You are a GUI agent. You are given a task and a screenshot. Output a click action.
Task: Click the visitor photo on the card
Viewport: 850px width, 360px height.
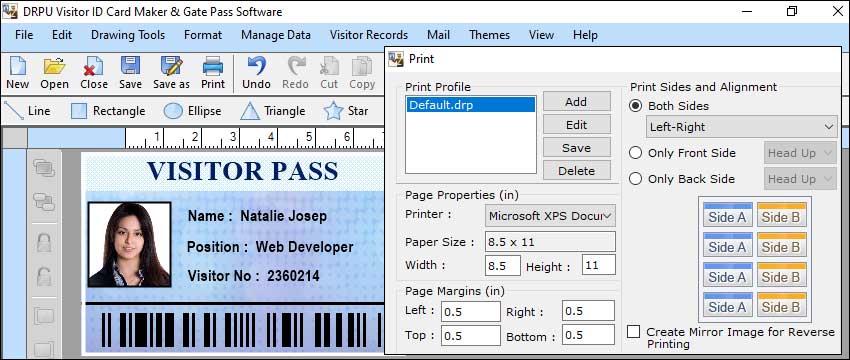click(x=130, y=245)
